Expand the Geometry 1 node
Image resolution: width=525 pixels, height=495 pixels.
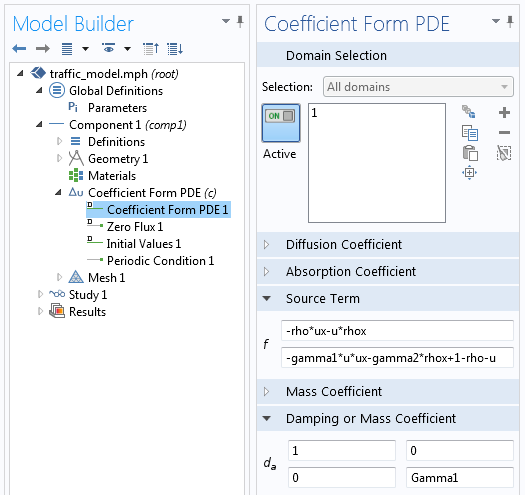coord(59,158)
